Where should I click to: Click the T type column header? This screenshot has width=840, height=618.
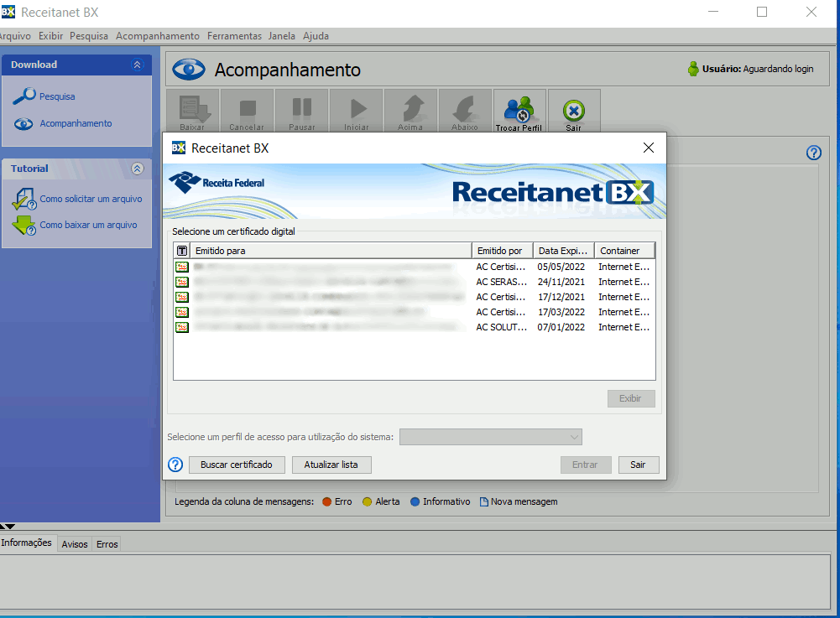(x=182, y=251)
